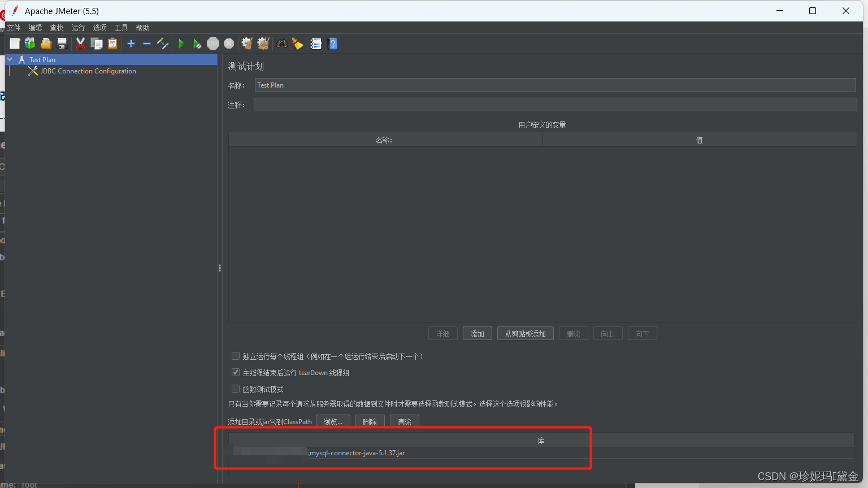Open the 帮助 menu
The width and height of the screenshot is (868, 488).
(x=143, y=28)
